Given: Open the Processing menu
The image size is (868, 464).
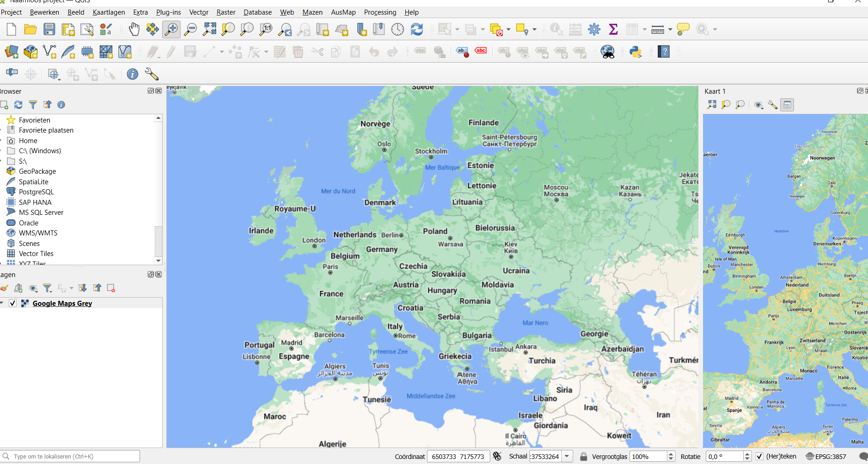Looking at the screenshot, I should 380,12.
